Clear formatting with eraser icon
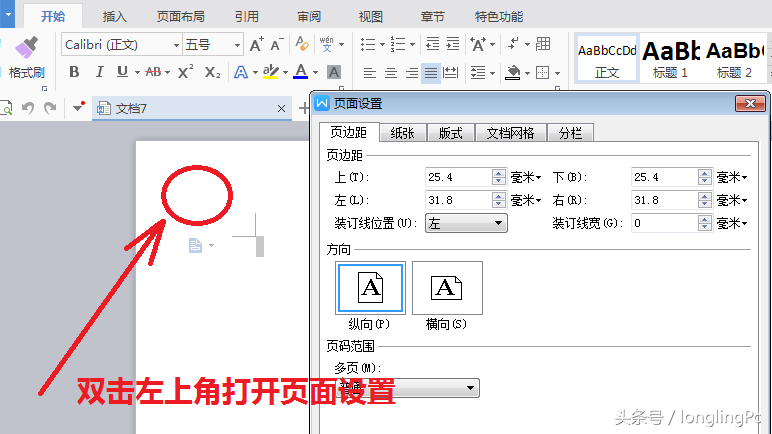The height and width of the screenshot is (434, 772). click(x=302, y=44)
